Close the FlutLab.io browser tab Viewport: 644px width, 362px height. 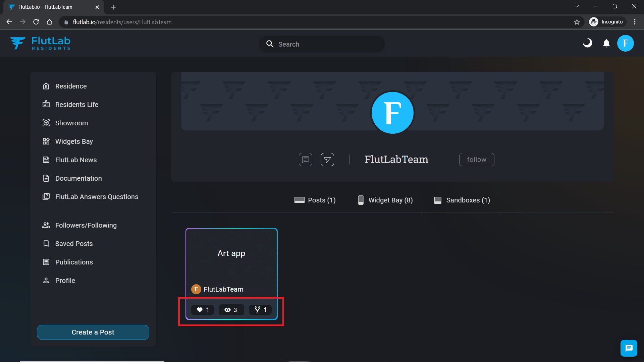(97, 7)
